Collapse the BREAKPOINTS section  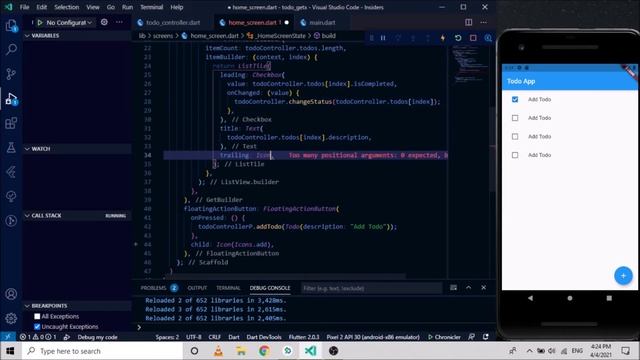coord(77,306)
